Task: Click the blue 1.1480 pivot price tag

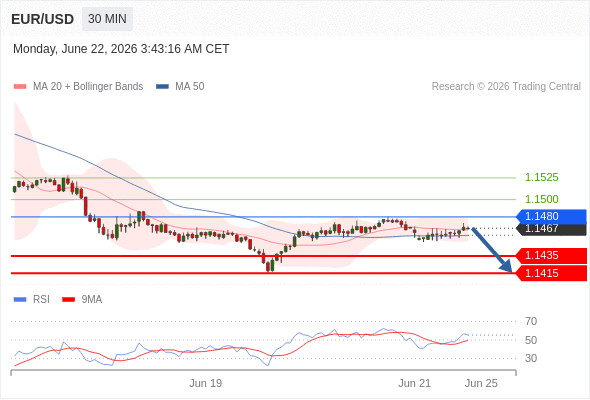Action: [x=551, y=216]
